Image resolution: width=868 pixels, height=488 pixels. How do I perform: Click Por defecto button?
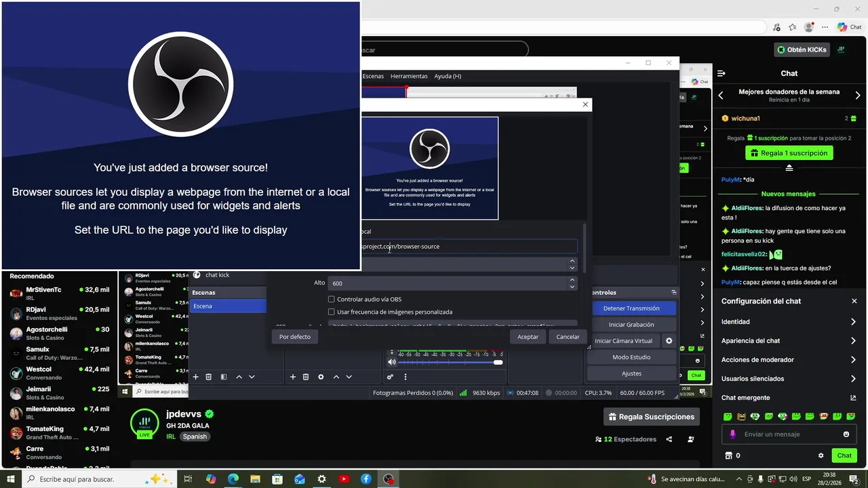pos(295,337)
